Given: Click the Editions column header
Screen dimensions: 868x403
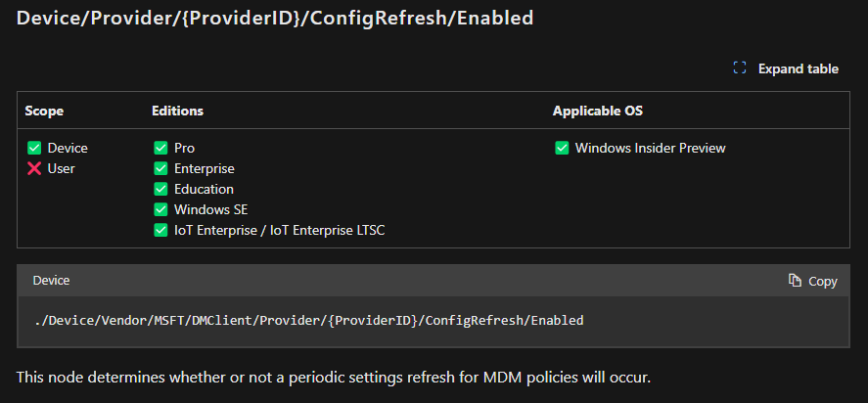Looking at the screenshot, I should click(x=177, y=111).
